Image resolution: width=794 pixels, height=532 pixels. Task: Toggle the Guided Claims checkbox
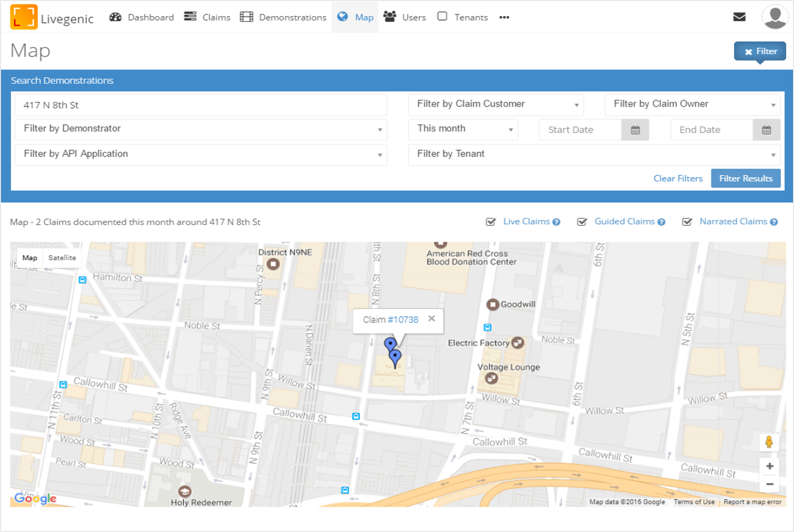(582, 222)
